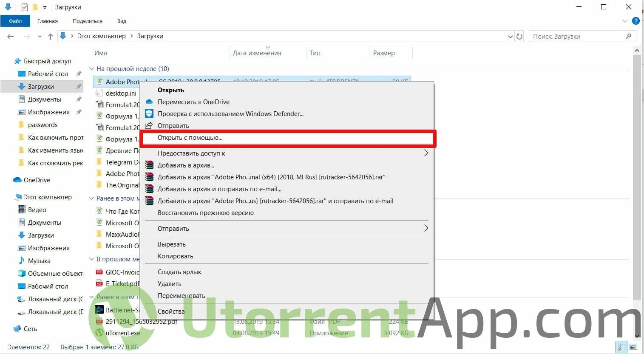Open Свойства from context menu
Image resolution: width=644 pixels, height=354 pixels.
pos(171,312)
